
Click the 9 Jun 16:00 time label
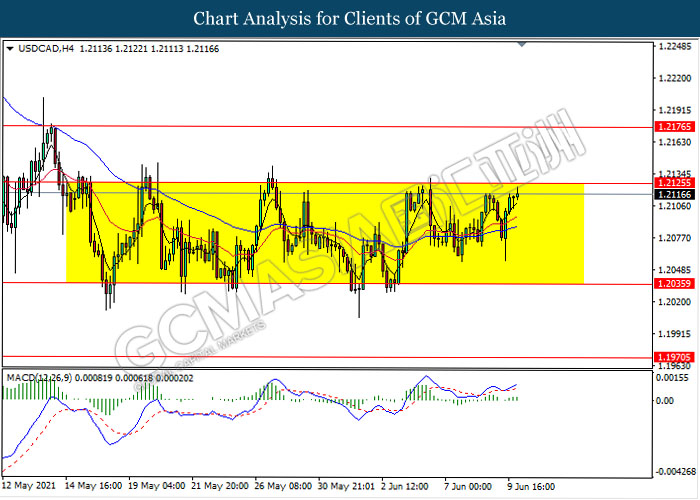point(531,486)
